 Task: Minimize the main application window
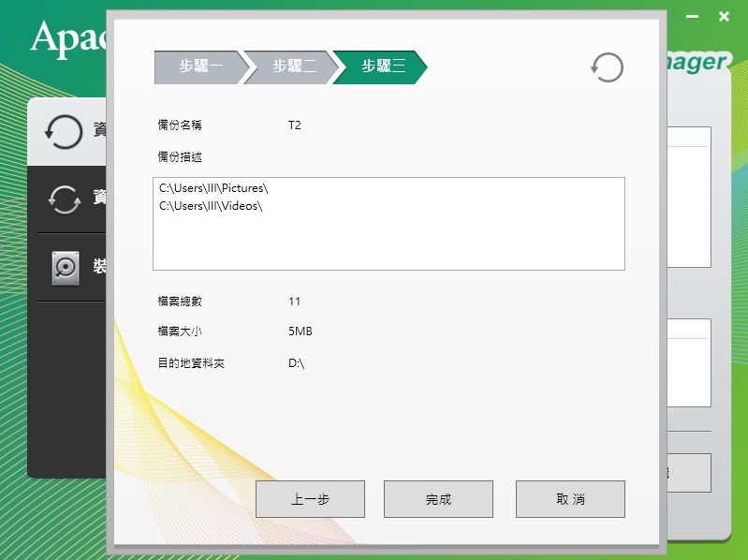[692, 17]
